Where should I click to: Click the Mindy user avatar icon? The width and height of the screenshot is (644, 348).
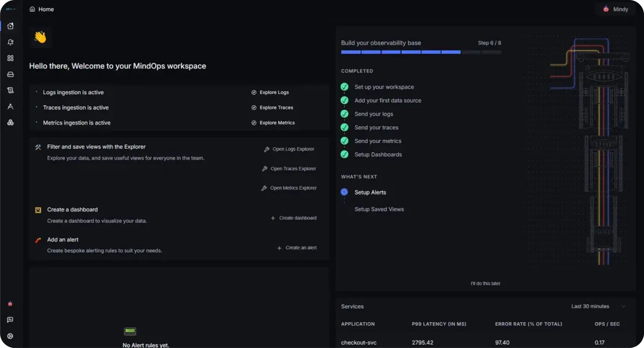click(606, 9)
